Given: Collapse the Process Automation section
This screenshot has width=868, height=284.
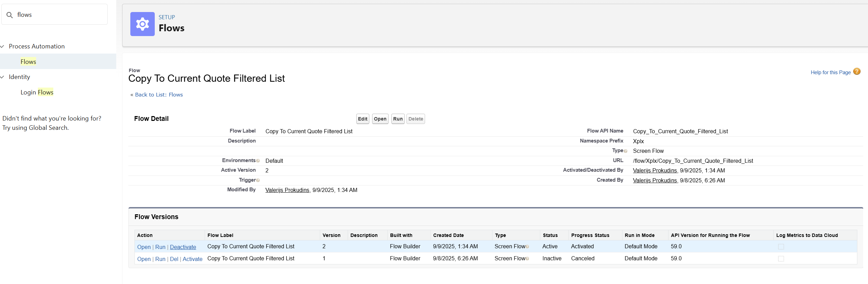Looking at the screenshot, I should [x=2, y=46].
